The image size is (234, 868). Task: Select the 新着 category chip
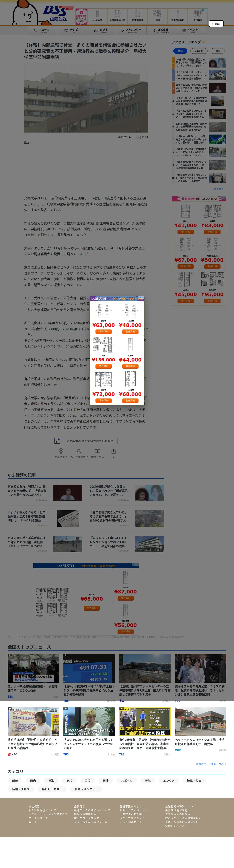point(15,781)
